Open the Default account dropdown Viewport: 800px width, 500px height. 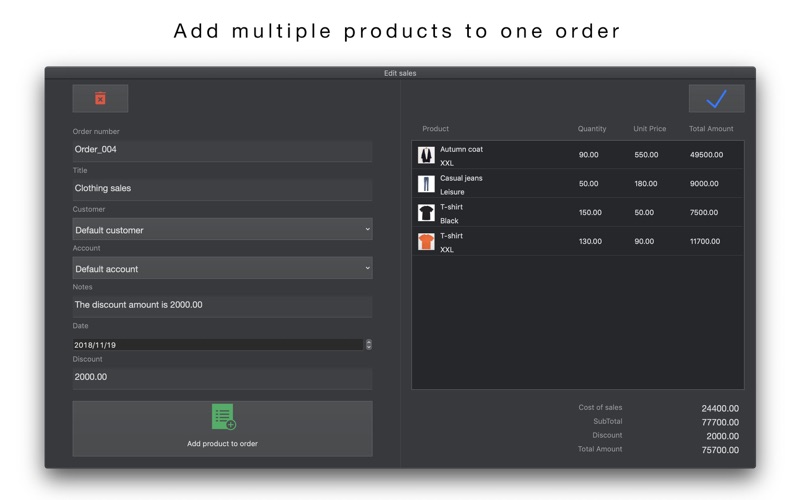pyautogui.click(x=222, y=268)
